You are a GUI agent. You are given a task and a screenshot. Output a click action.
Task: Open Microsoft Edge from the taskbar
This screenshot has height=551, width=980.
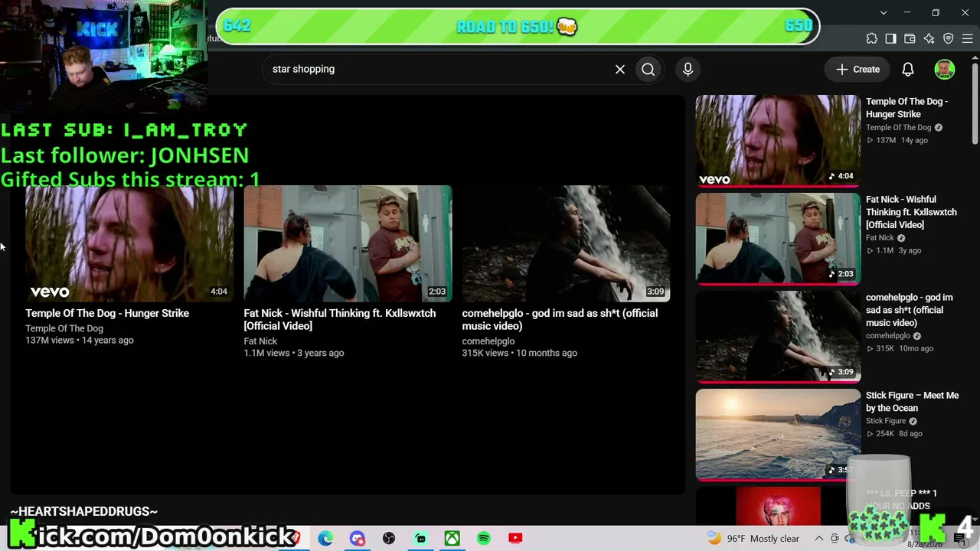click(x=325, y=538)
